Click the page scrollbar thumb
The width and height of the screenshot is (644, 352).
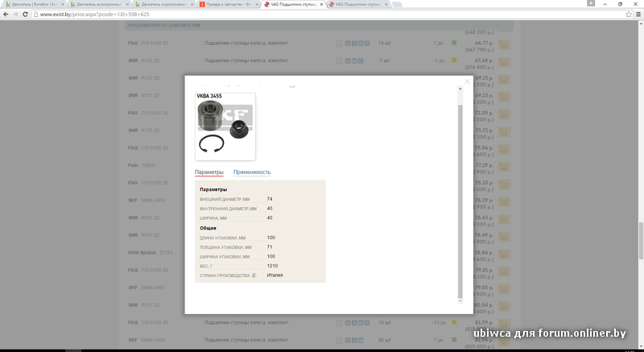(641, 241)
